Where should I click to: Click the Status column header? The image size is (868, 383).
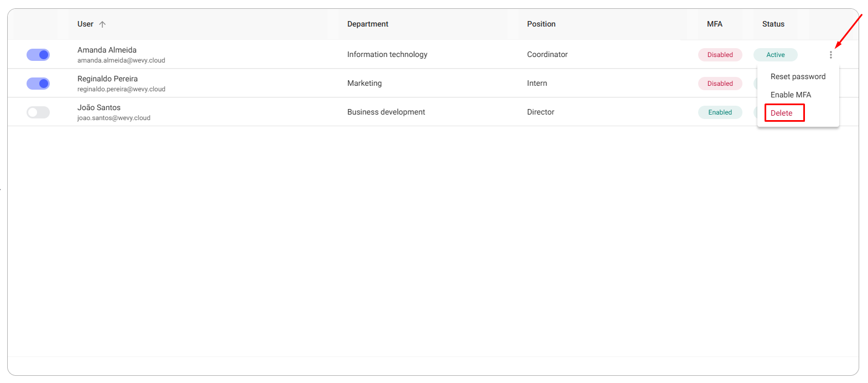773,24
